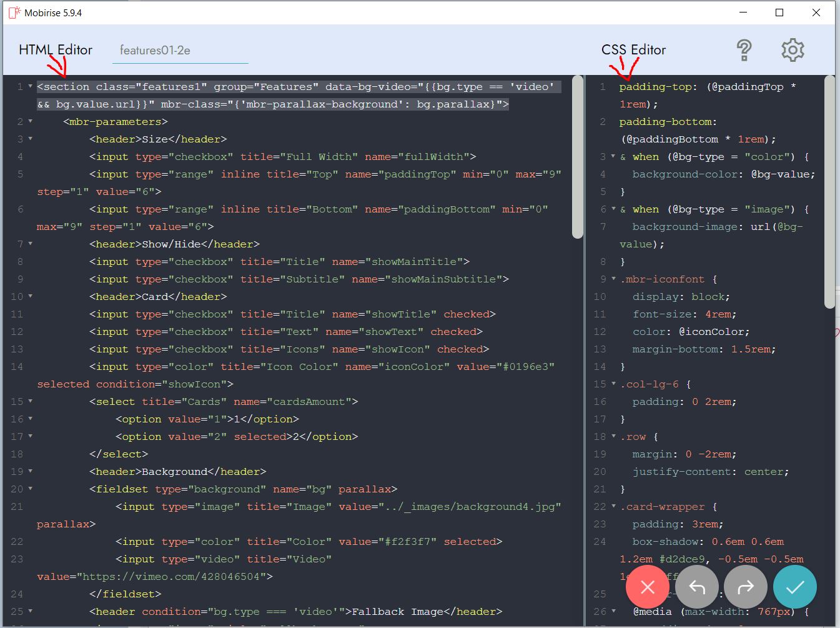Click the undo arrow button
840x628 pixels.
(696, 587)
